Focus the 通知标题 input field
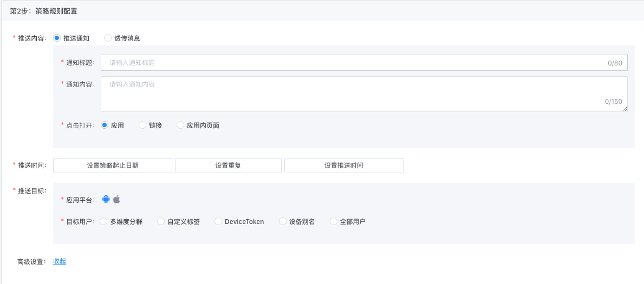 pyautogui.click(x=352, y=63)
